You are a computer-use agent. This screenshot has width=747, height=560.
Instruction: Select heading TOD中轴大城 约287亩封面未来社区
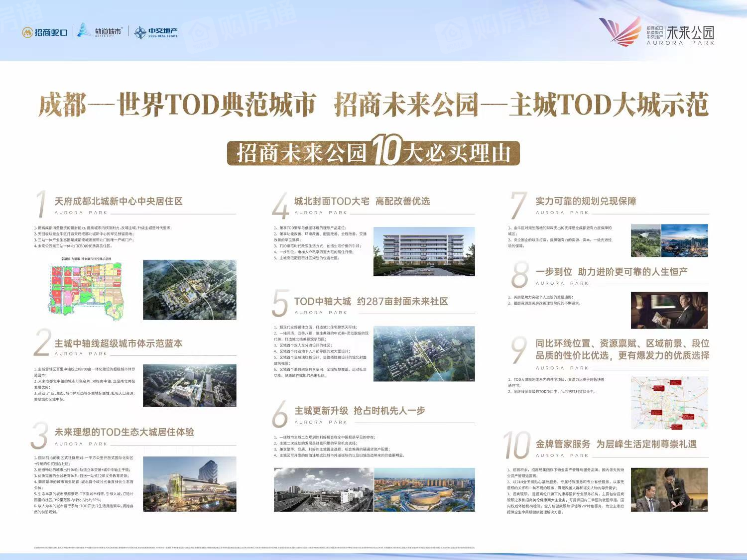coord(371,301)
